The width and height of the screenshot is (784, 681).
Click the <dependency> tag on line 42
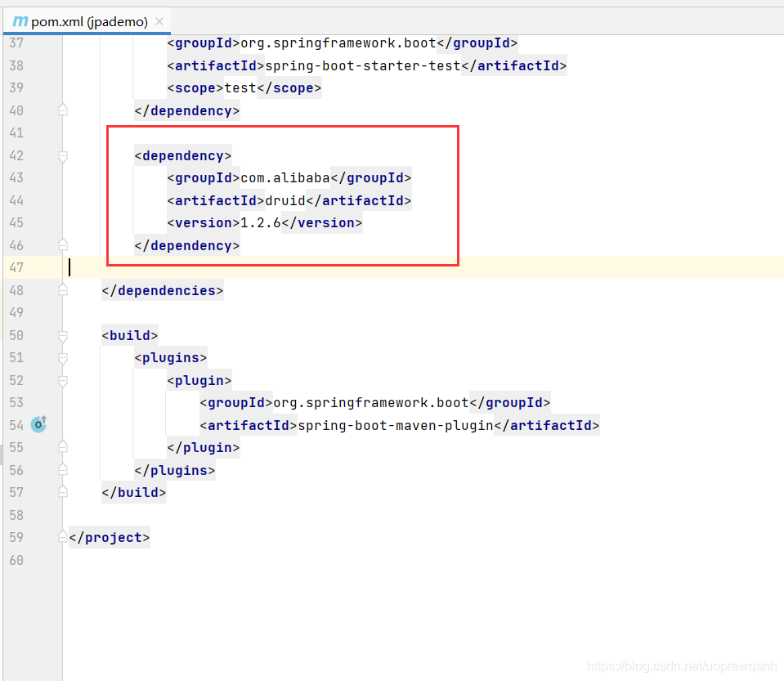click(183, 156)
